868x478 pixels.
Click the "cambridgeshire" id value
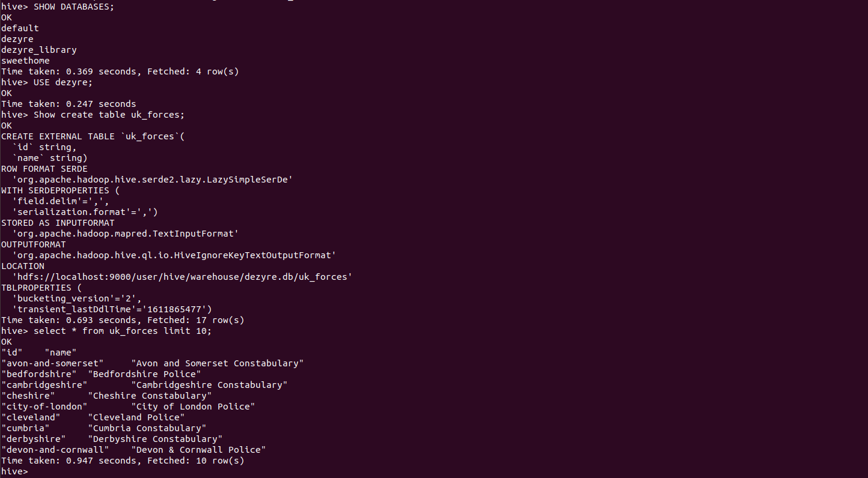tap(44, 385)
